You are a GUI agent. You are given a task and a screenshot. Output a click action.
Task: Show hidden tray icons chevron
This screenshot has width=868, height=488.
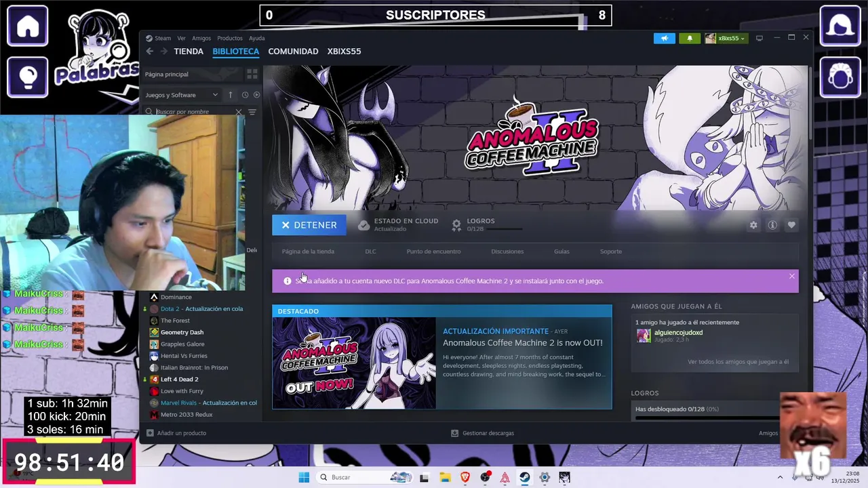click(x=780, y=477)
